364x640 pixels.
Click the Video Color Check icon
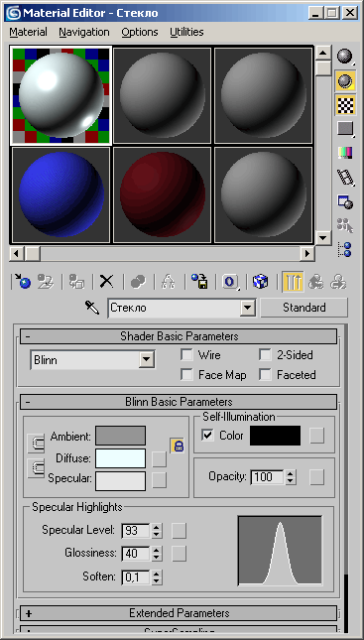point(345,153)
